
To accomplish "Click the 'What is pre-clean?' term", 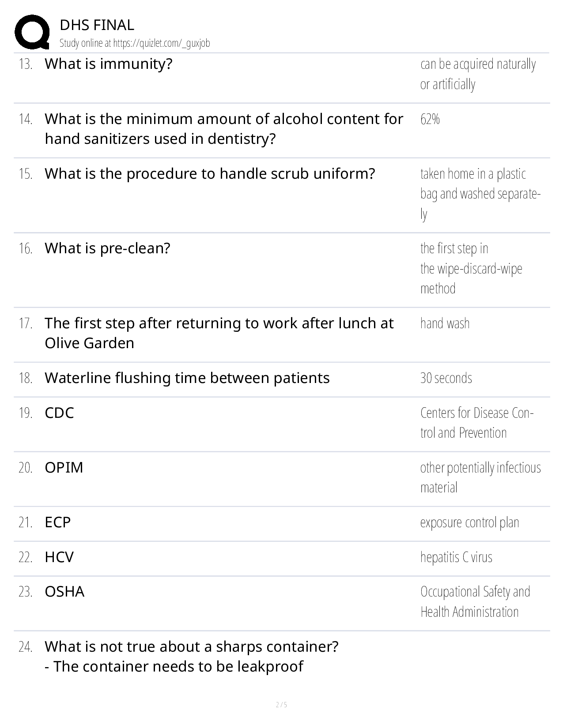I will click(107, 248).
